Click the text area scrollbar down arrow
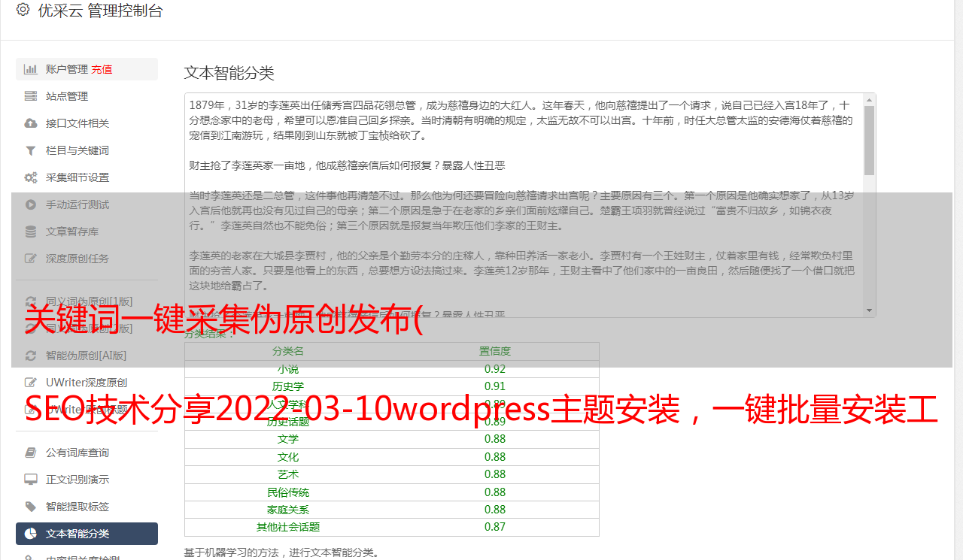The image size is (963, 560). [869, 310]
